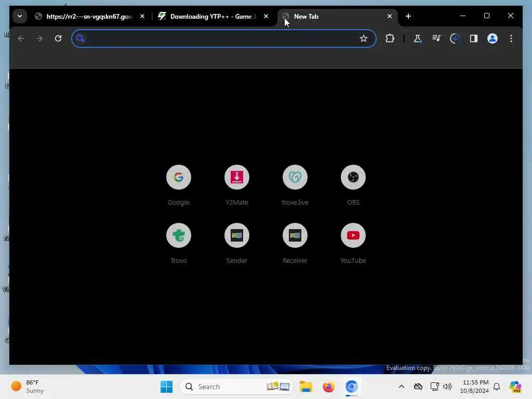Open the network status tray icon

tap(434, 387)
